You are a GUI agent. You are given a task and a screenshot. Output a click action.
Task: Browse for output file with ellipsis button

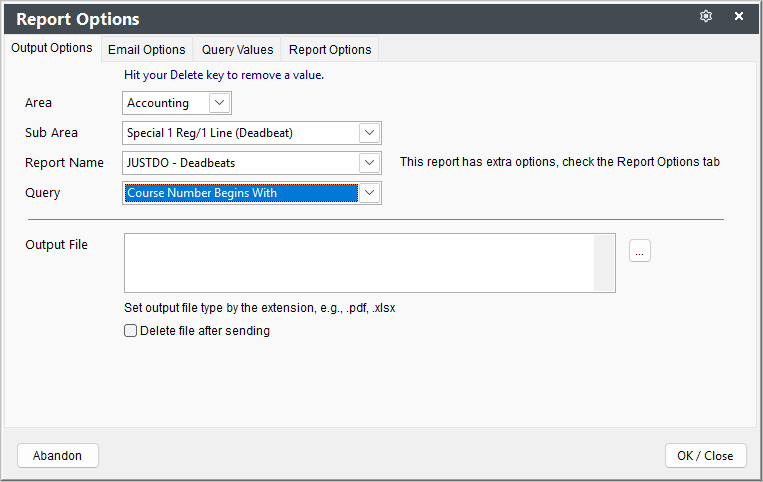point(639,251)
